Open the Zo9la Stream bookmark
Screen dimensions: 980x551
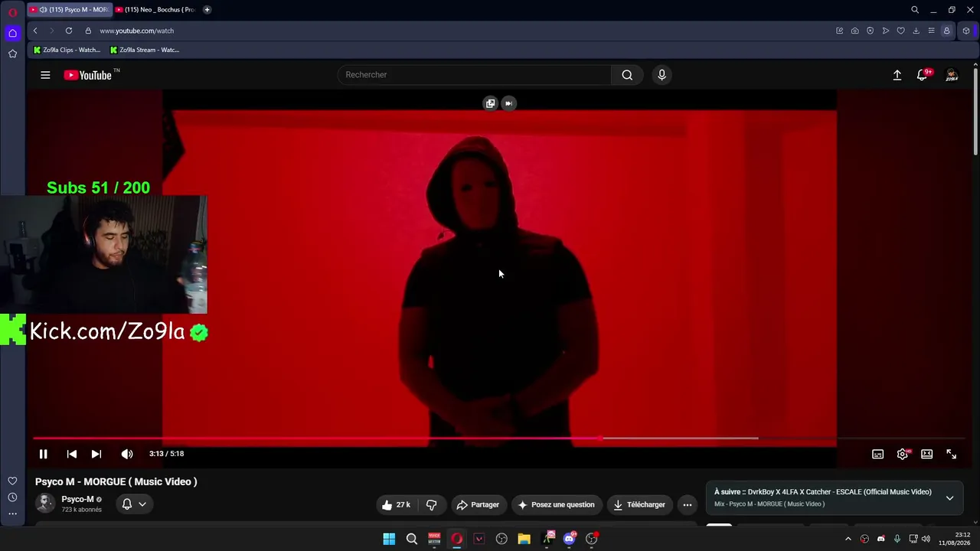[145, 50]
